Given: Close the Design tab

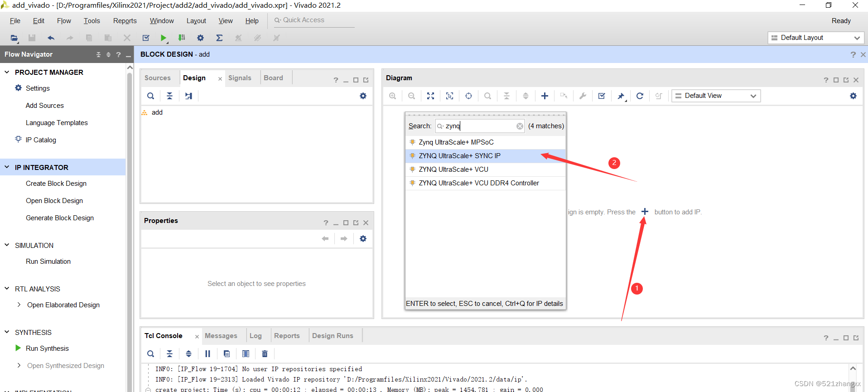Looking at the screenshot, I should click(220, 79).
